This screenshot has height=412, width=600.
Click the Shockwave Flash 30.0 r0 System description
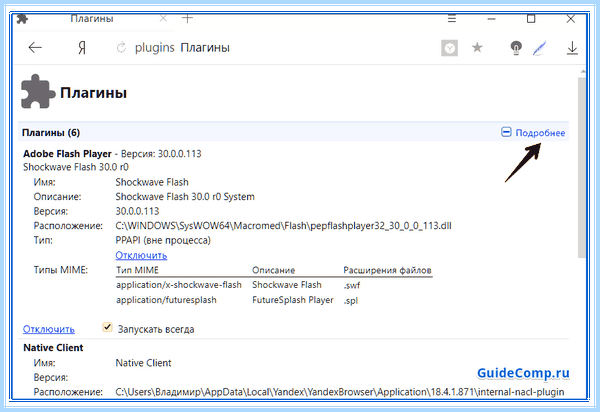tap(185, 197)
